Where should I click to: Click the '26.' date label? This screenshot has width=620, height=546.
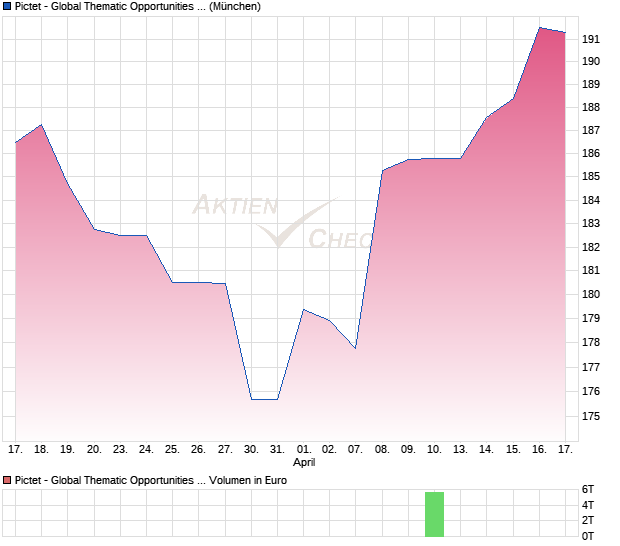coord(198,450)
